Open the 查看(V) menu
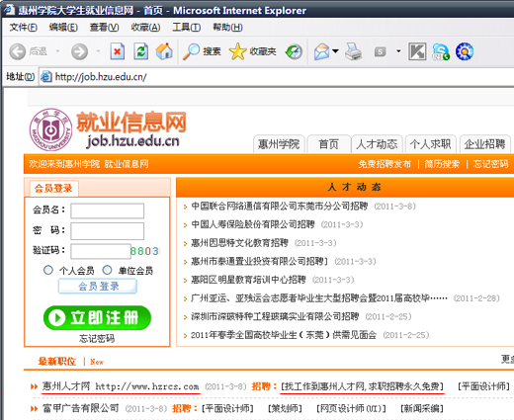 coord(104,27)
